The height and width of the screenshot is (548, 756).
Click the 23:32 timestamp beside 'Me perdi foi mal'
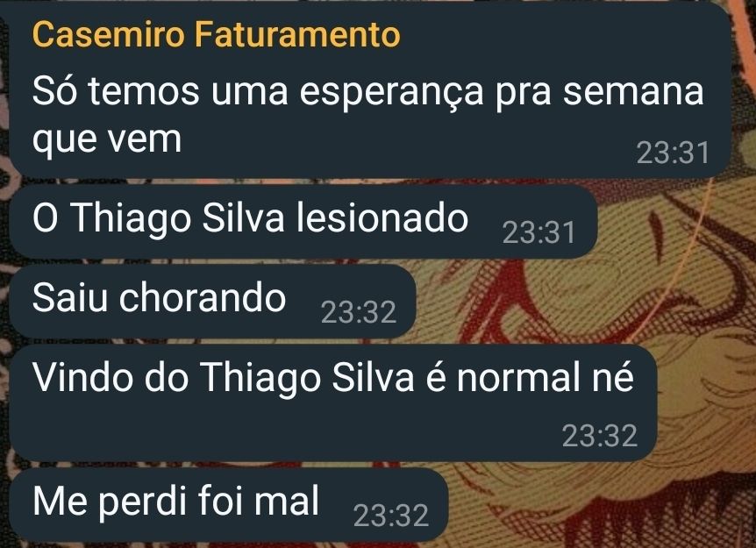(391, 516)
